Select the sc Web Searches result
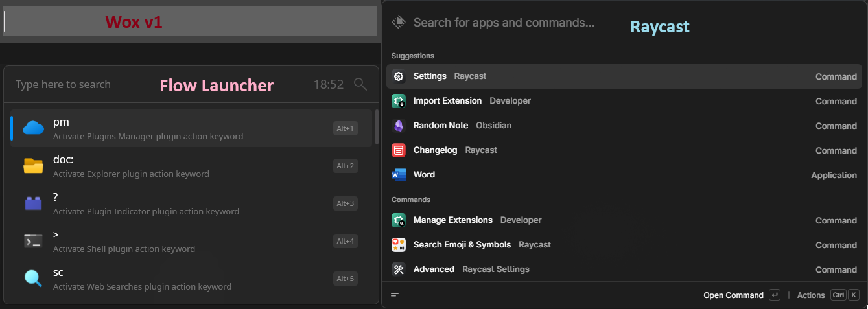The width and height of the screenshot is (868, 309). pyautogui.click(x=191, y=279)
